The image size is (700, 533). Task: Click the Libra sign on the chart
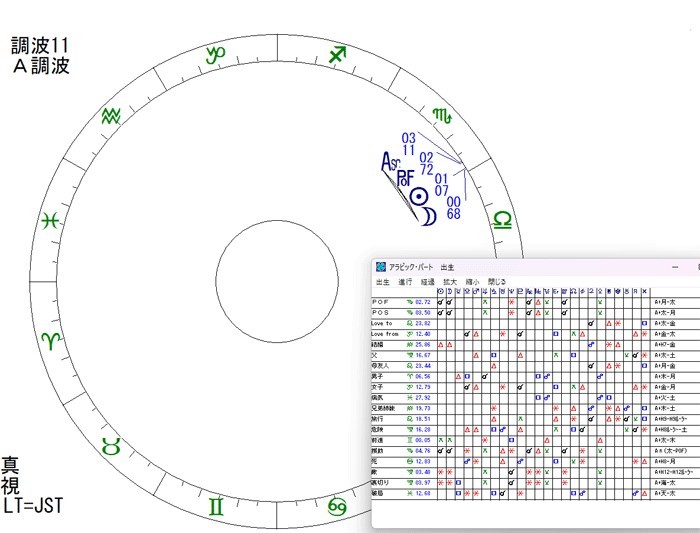[501, 218]
